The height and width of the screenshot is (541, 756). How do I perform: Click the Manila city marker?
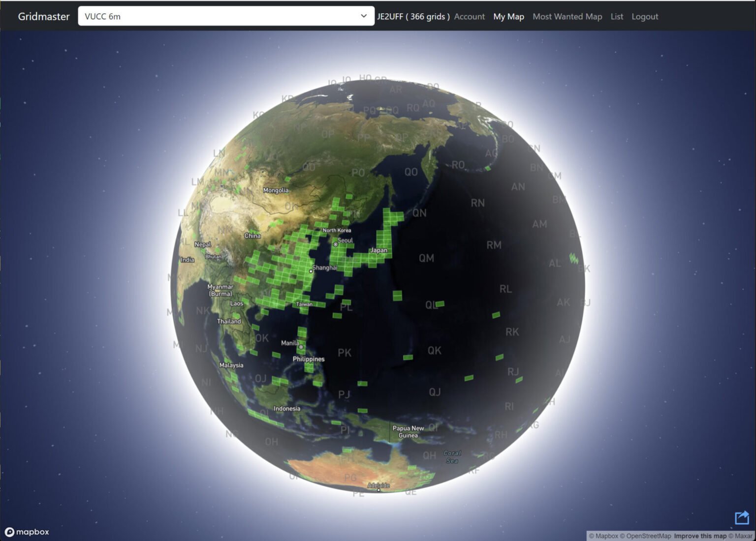tap(301, 347)
